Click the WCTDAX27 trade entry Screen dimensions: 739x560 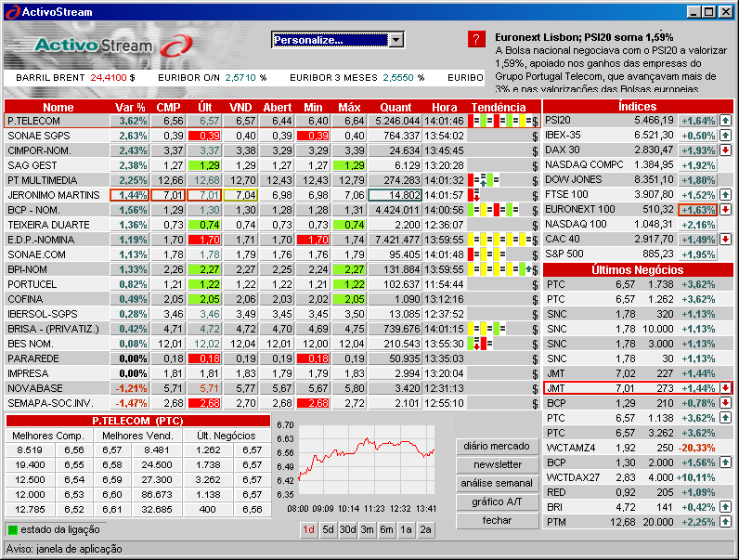point(638,477)
